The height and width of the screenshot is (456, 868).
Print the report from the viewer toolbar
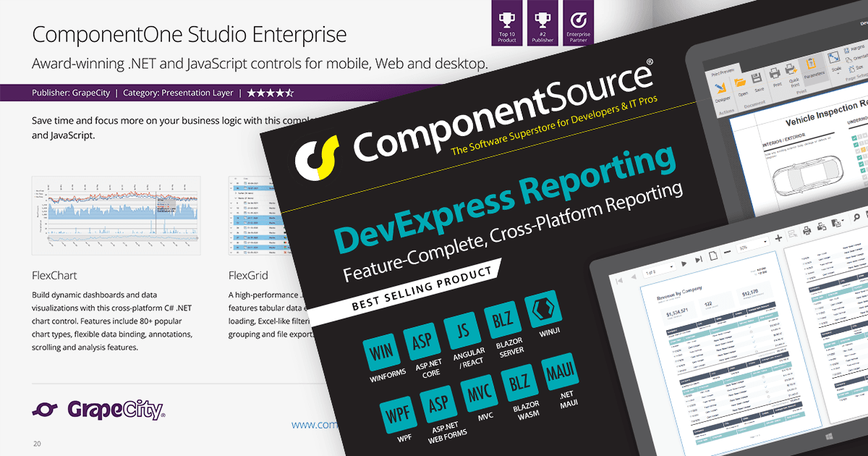click(807, 230)
